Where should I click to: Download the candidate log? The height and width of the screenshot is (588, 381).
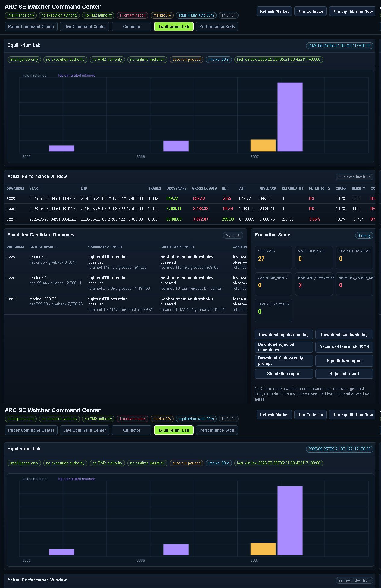point(344,334)
